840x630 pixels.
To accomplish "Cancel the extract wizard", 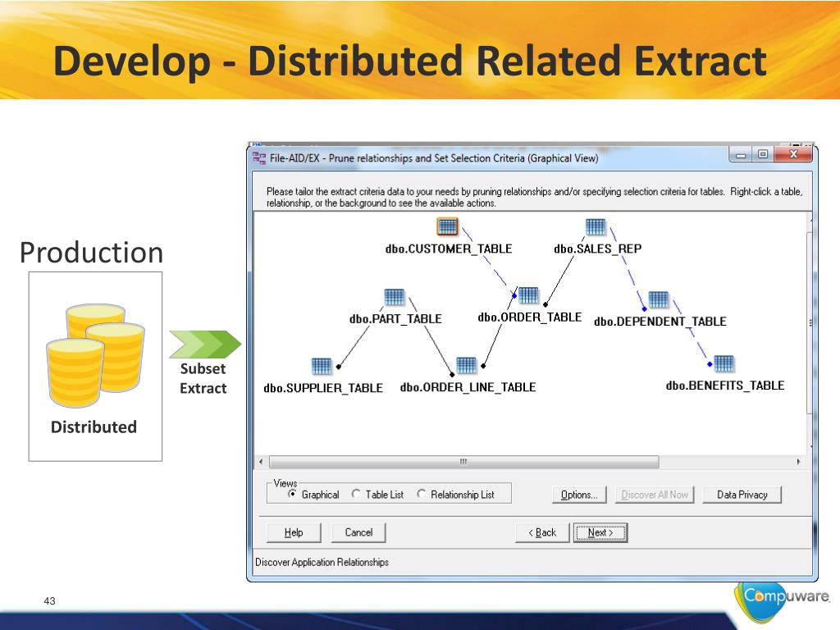I will pyautogui.click(x=358, y=532).
